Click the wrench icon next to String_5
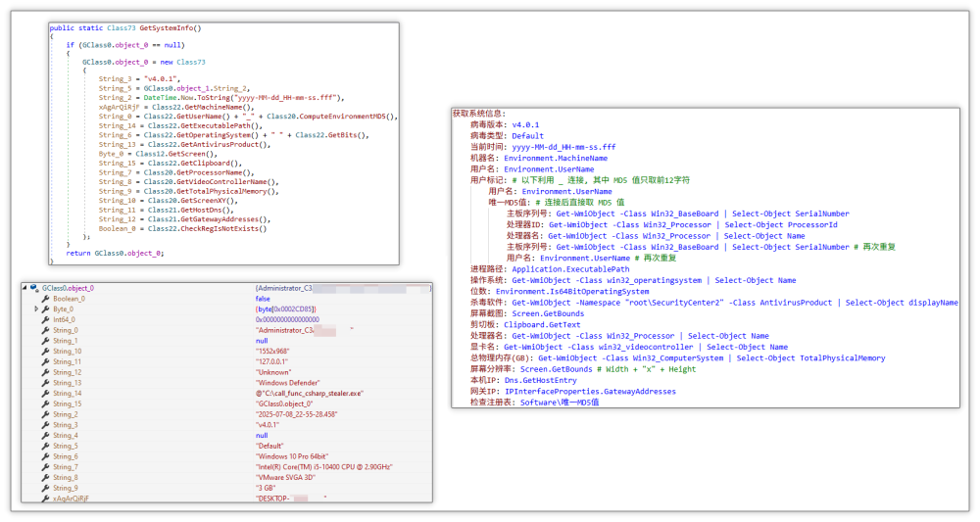This screenshot has width=980, height=522. tap(46, 446)
